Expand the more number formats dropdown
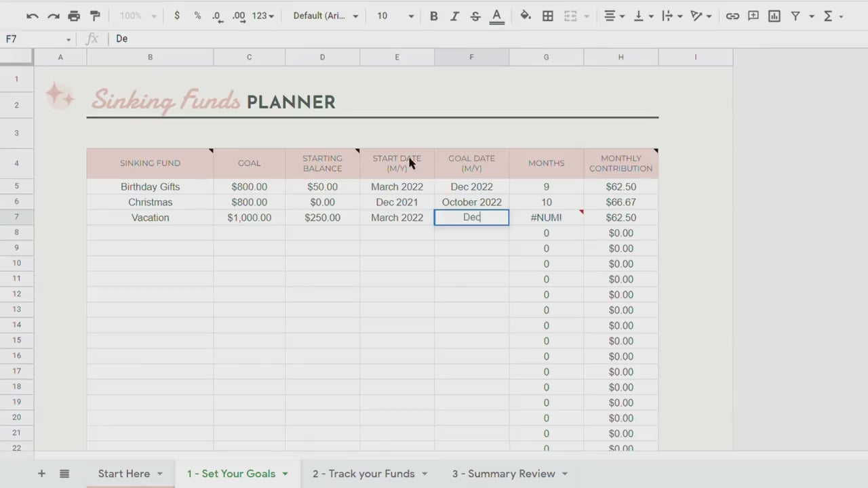Screen dimensions: 868x488 pos(263,16)
